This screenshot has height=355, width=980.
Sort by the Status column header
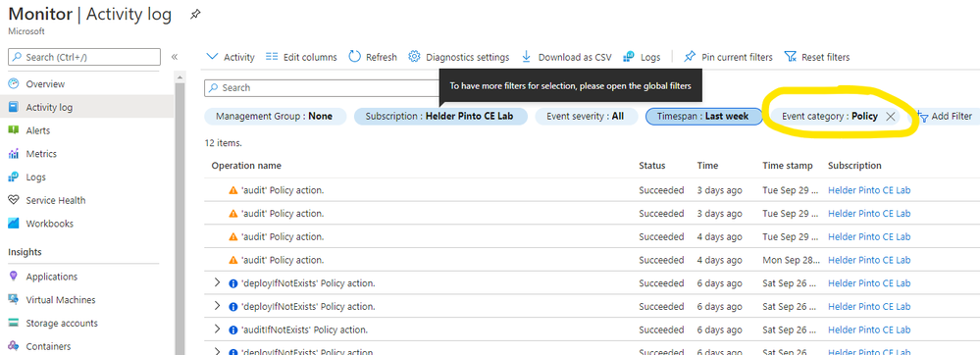652,166
